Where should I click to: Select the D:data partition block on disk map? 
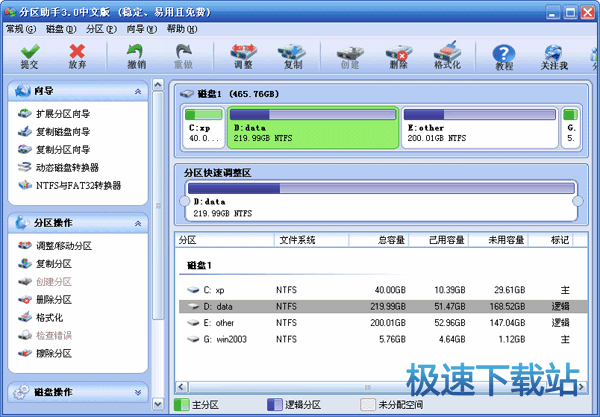[x=313, y=128]
